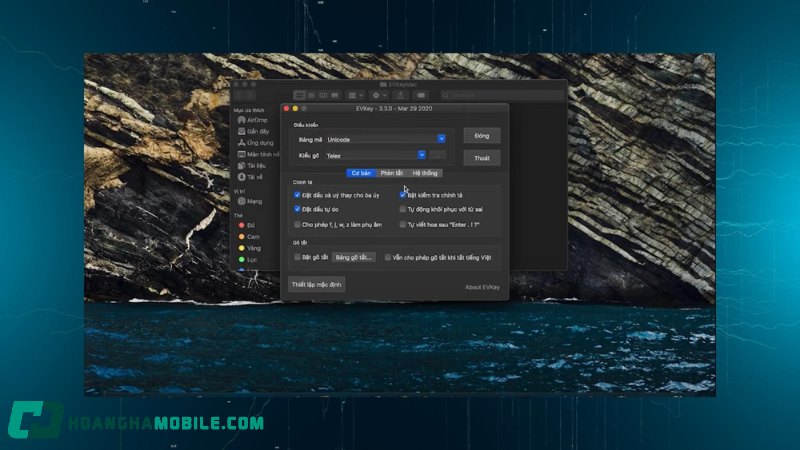Open Màn hình nền (Desktop) in the sidebar

point(260,154)
